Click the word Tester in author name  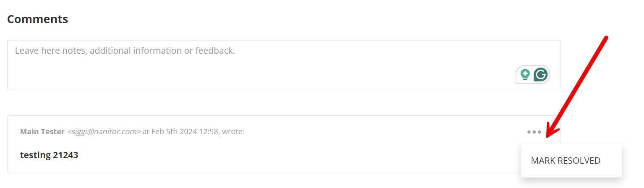coord(54,132)
